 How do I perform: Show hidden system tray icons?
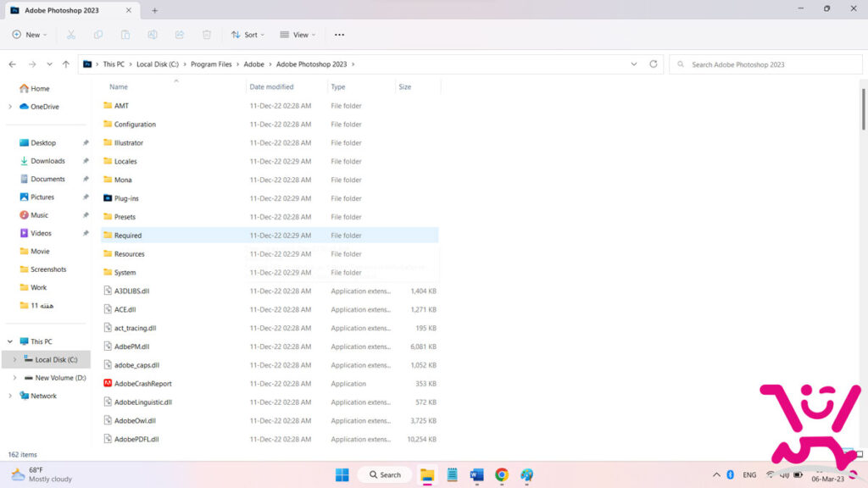(716, 474)
